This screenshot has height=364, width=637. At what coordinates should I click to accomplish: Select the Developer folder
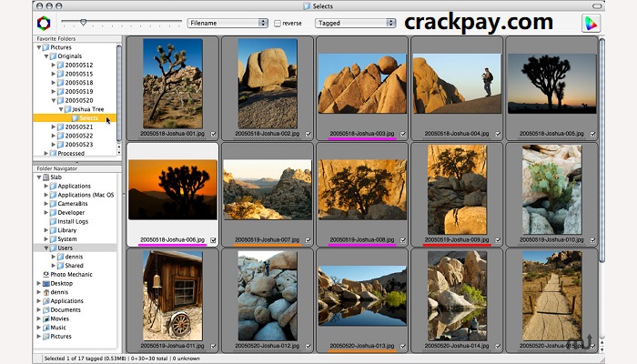pos(71,212)
